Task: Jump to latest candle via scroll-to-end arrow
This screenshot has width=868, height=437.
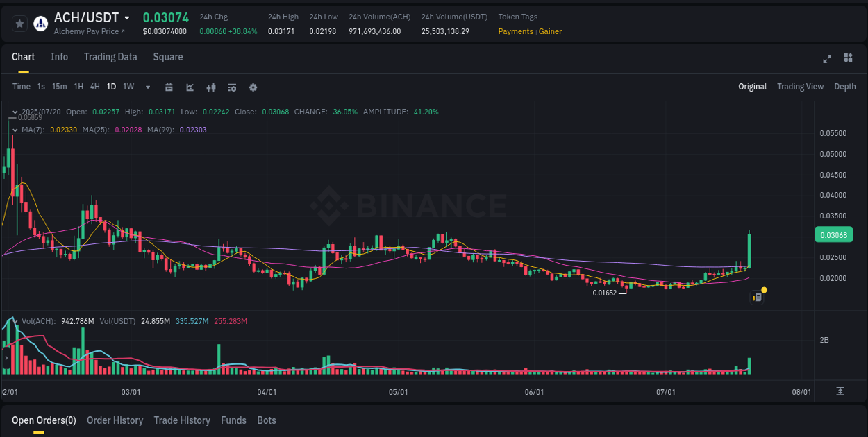Action: coord(839,392)
